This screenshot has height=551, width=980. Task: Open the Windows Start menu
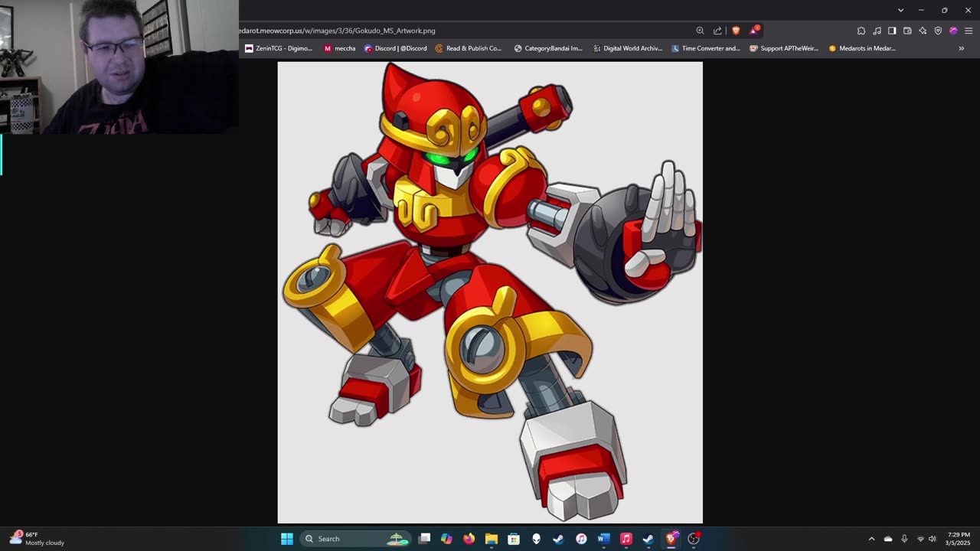287,539
